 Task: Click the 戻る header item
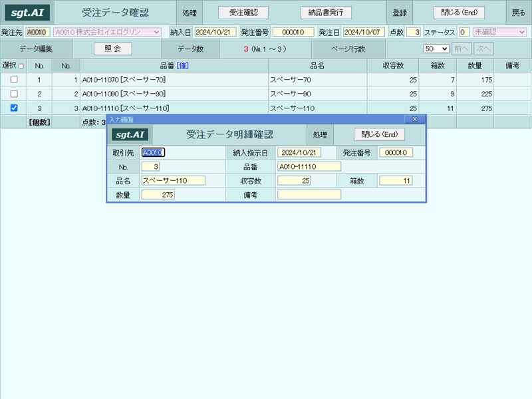pos(519,13)
